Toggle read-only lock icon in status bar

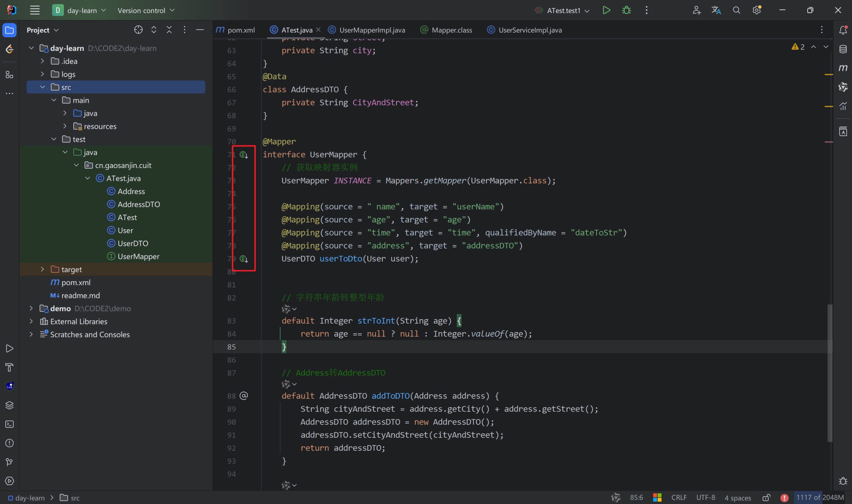pyautogui.click(x=766, y=498)
